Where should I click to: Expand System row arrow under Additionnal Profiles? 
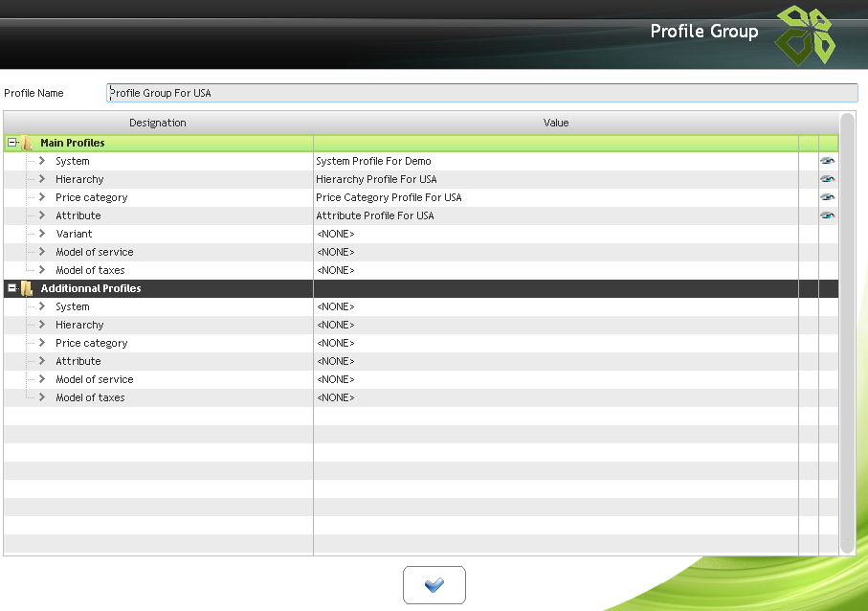[42, 306]
